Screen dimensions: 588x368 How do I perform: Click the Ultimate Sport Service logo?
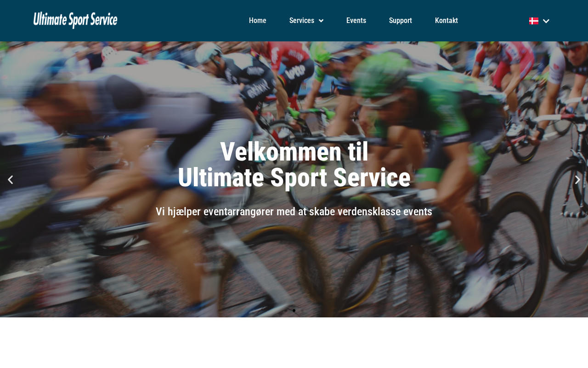[75, 20]
